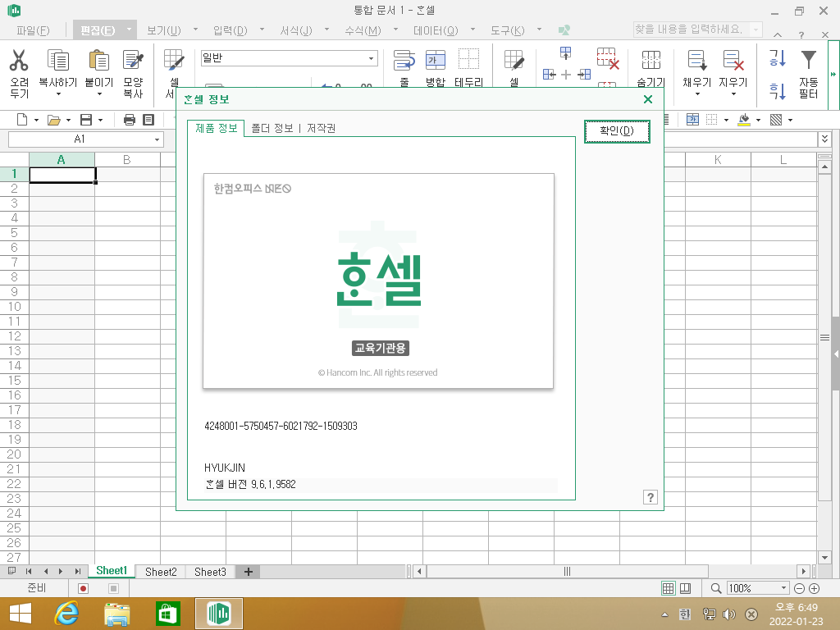Expand the ribbon overflow double-arrow
The height and width of the screenshot is (630, 840).
click(x=833, y=75)
